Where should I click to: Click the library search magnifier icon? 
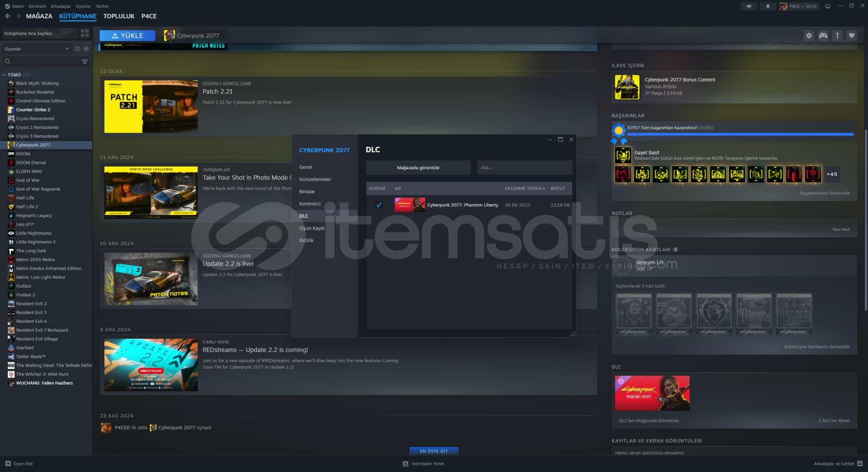coord(7,62)
